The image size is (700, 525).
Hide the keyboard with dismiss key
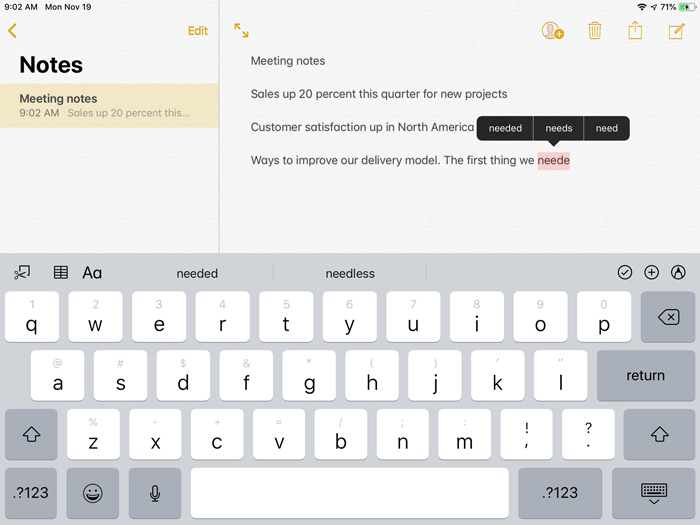pos(654,492)
